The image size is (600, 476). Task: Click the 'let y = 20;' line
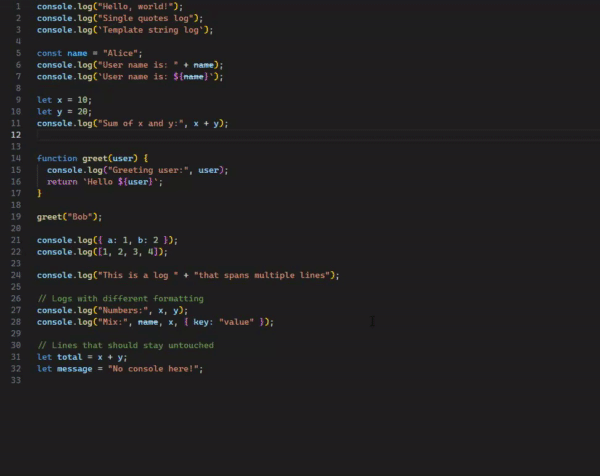coord(64,112)
